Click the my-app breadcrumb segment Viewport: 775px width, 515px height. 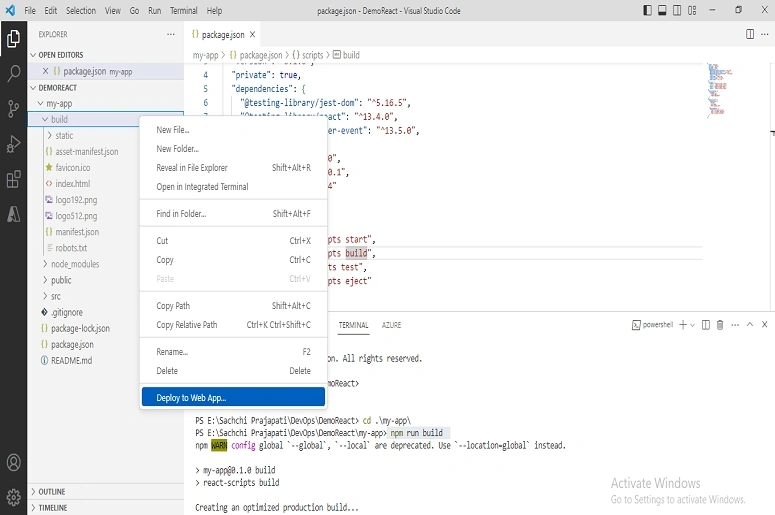[205, 55]
